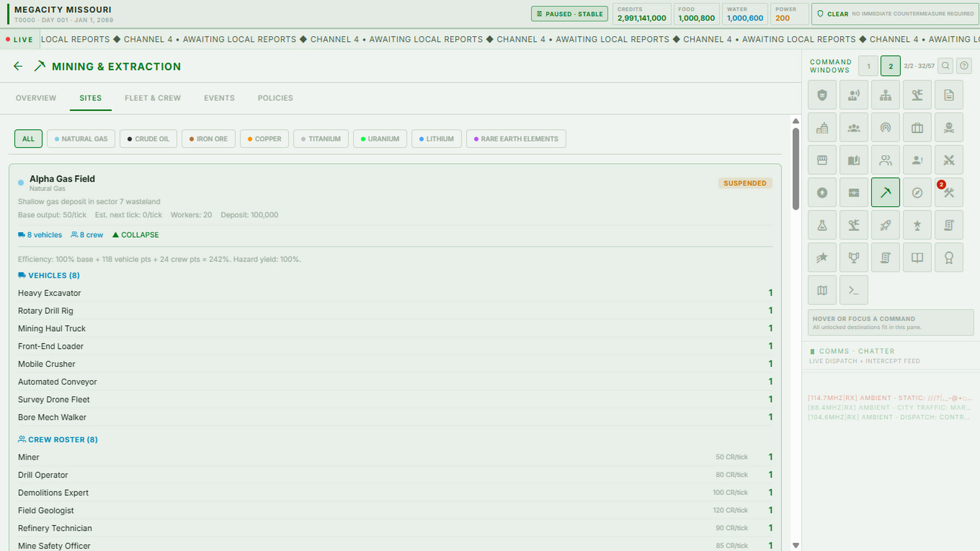Click the rocket launch command icon
The image size is (980, 551).
(886, 225)
